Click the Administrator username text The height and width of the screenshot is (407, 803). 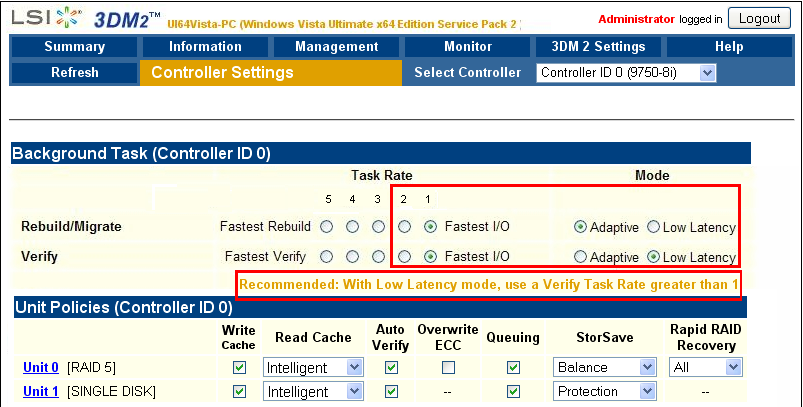[x=636, y=19]
